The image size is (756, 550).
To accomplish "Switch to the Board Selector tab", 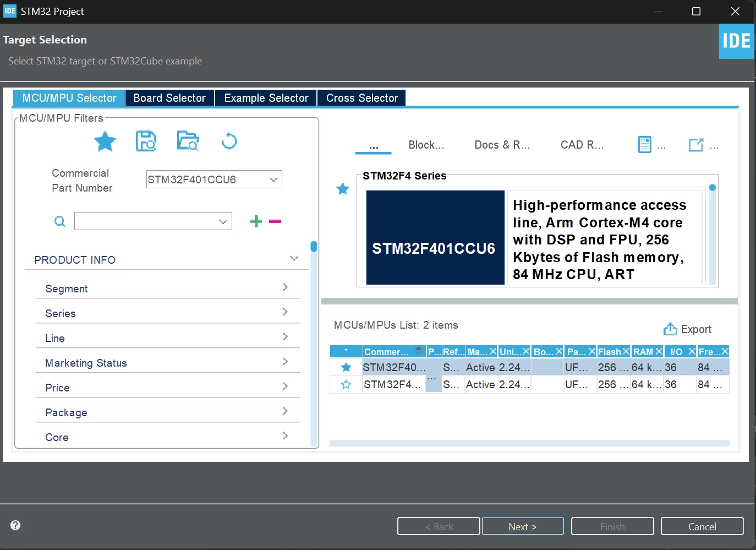I will 169,98.
